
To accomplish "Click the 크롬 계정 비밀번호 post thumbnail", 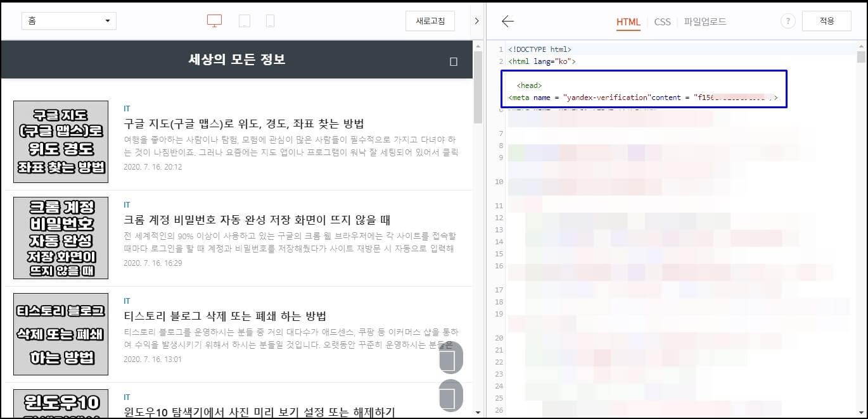I will click(61, 238).
